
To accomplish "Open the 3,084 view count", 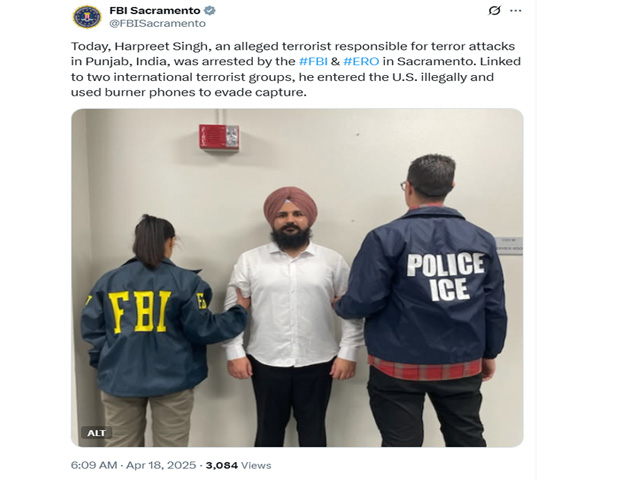I will tap(222, 465).
